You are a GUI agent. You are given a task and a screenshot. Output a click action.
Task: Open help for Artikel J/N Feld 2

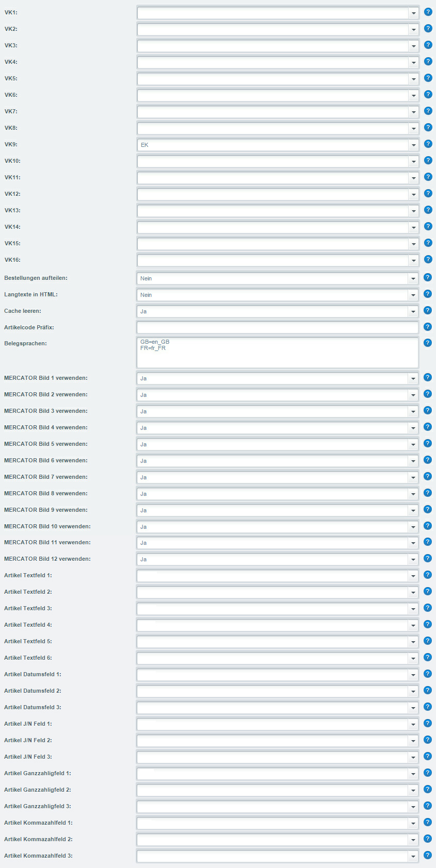coord(428,740)
